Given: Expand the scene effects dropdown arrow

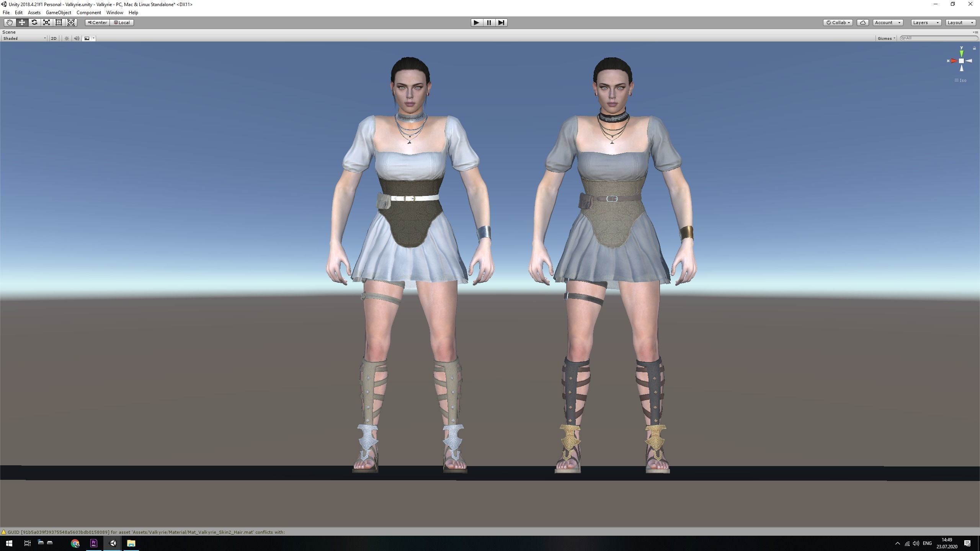Looking at the screenshot, I should pyautogui.click(x=93, y=38).
